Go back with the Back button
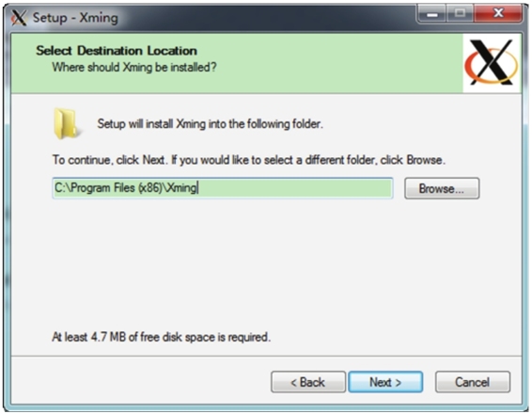This screenshot has width=532, height=414. (x=308, y=382)
